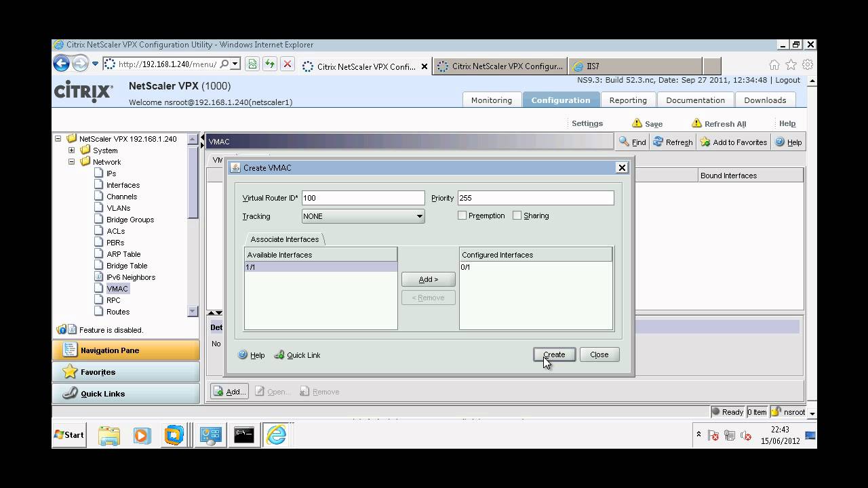868x488 pixels.
Task: Click the top Help link
Action: [x=787, y=123]
